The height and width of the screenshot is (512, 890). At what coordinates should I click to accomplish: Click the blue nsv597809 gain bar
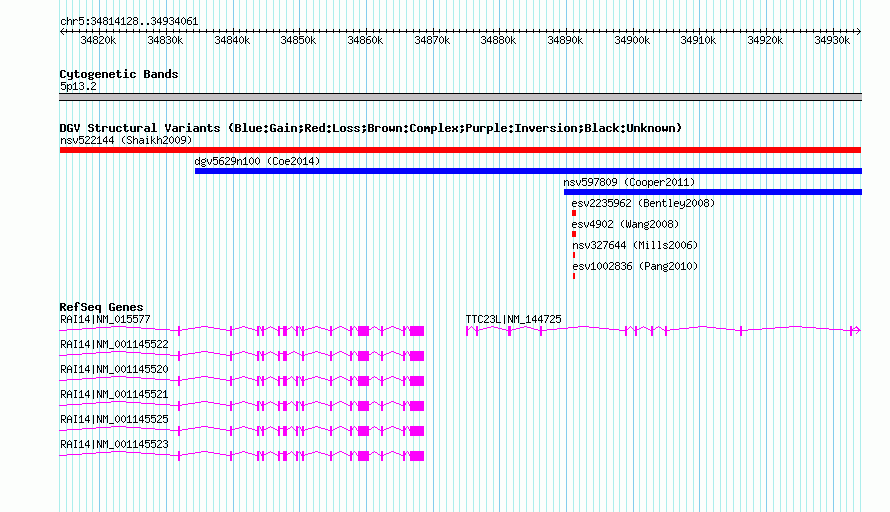[713, 192]
